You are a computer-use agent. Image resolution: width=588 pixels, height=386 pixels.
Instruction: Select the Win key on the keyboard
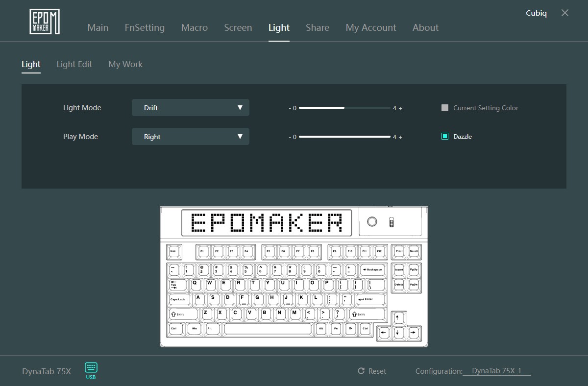[195, 329]
